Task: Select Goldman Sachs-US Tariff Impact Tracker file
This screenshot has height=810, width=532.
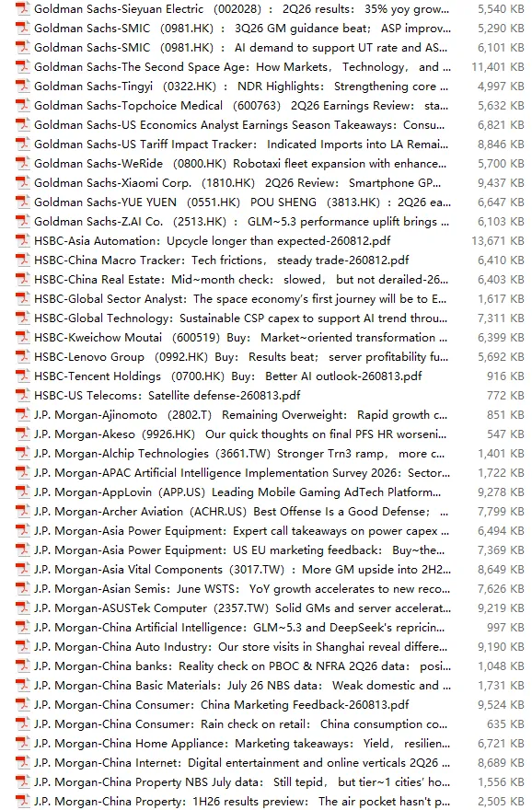Action: [x=241, y=145]
